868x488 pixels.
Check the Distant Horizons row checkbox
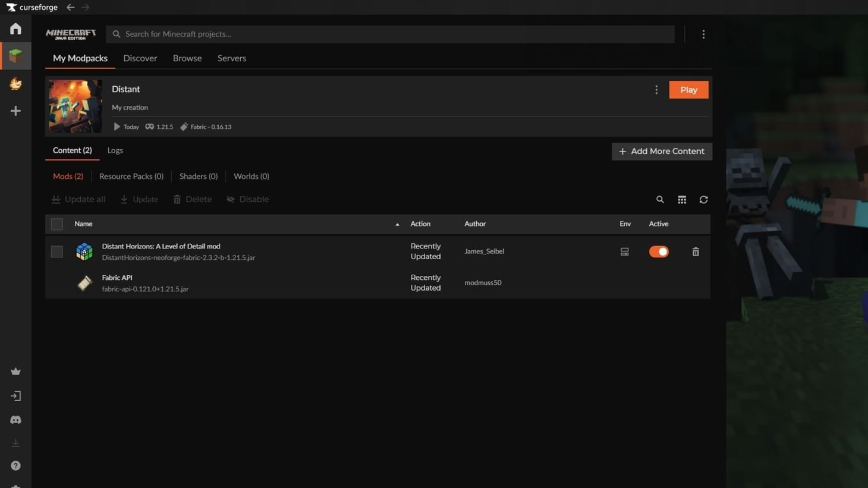[56, 251]
